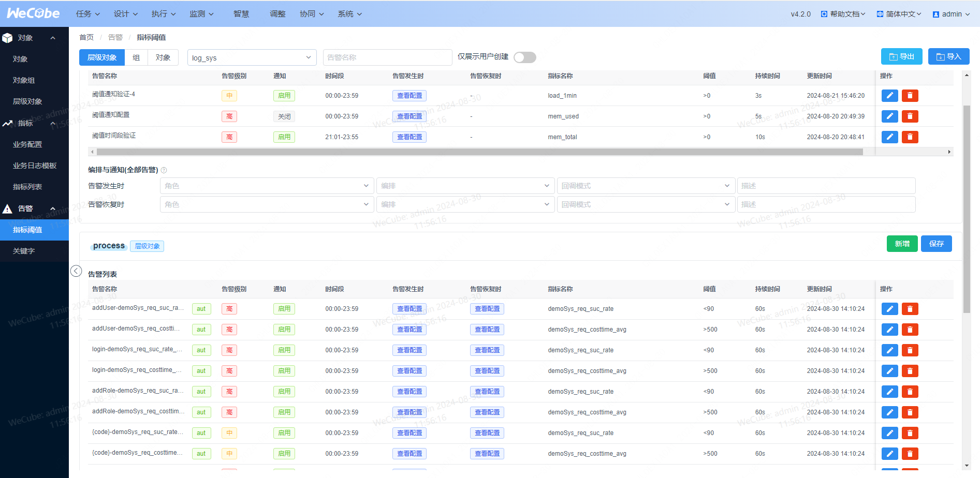This screenshot has width=980, height=478.
Task: Open the 执行 top menu
Action: (164, 14)
